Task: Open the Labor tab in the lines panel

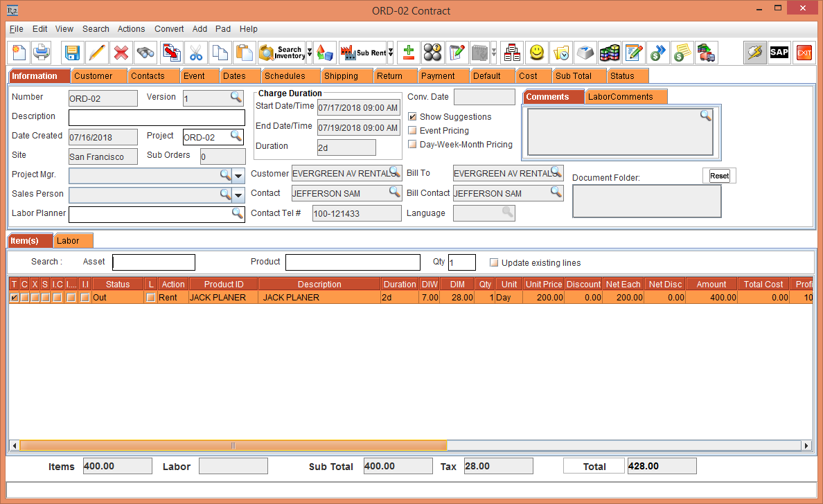Action: click(73, 240)
